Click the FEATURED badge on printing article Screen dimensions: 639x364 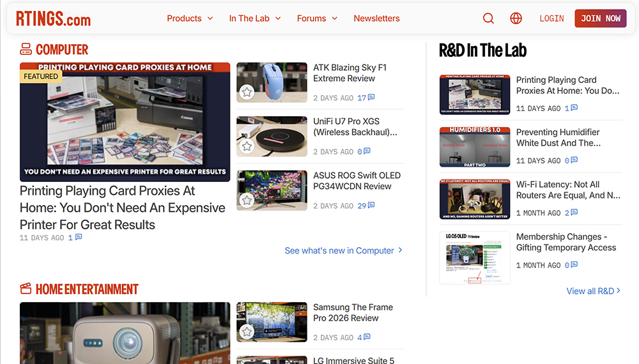(41, 76)
